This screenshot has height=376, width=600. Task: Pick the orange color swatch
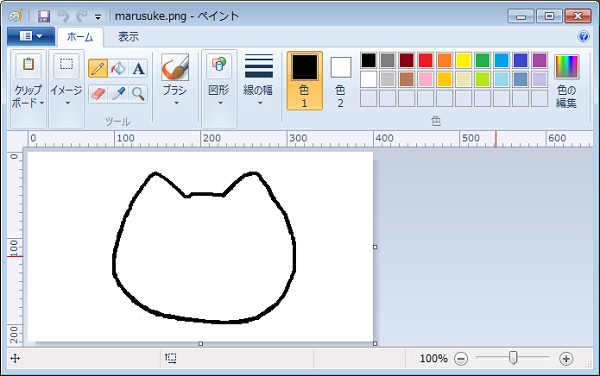click(x=445, y=60)
